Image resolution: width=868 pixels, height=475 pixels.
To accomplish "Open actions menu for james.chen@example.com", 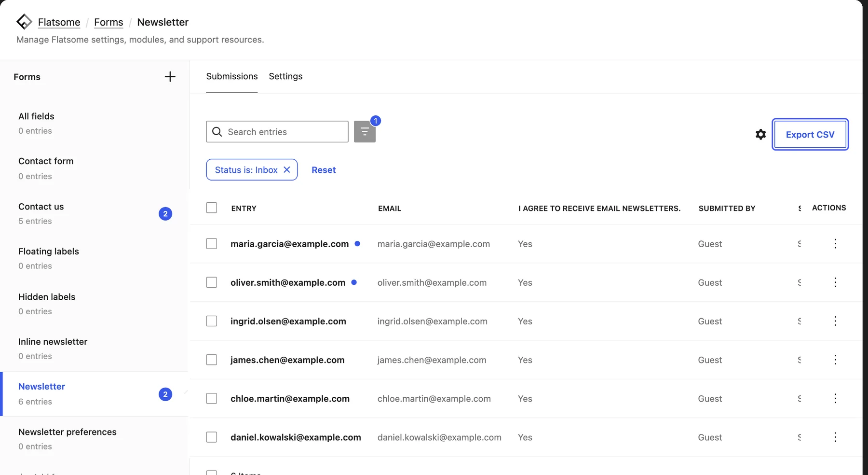I will (835, 360).
